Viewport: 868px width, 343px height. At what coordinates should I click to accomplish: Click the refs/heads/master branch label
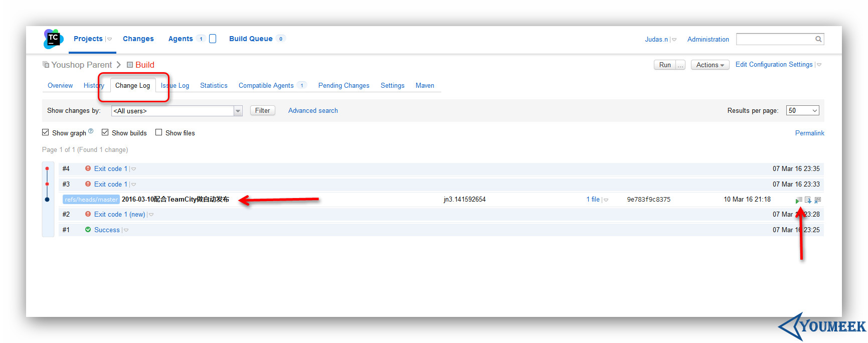point(91,200)
